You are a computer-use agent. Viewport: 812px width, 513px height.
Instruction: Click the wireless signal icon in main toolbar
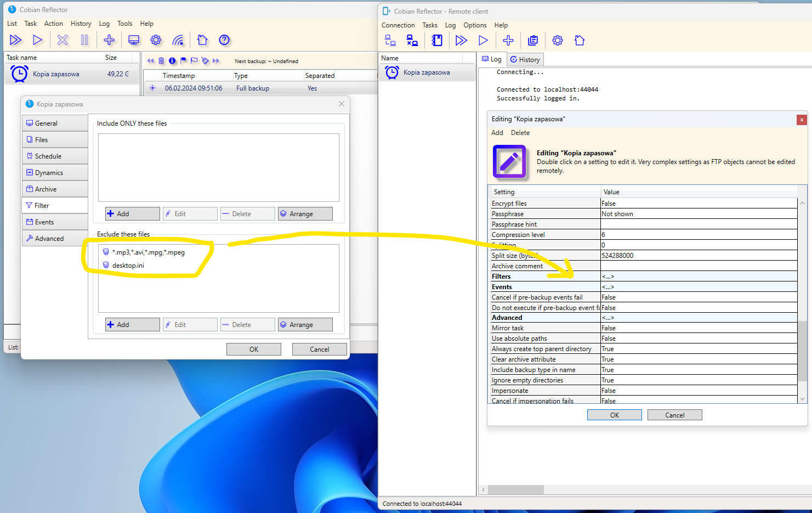(x=178, y=40)
